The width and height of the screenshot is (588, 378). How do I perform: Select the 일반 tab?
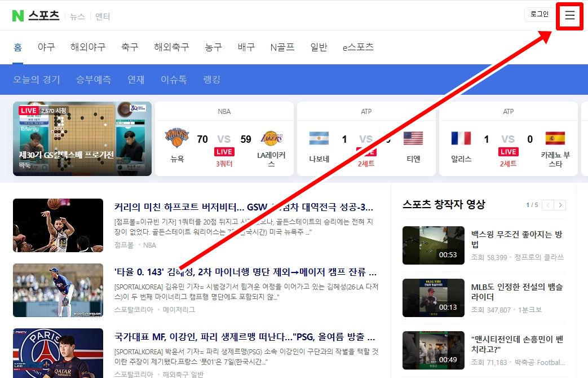tap(319, 47)
